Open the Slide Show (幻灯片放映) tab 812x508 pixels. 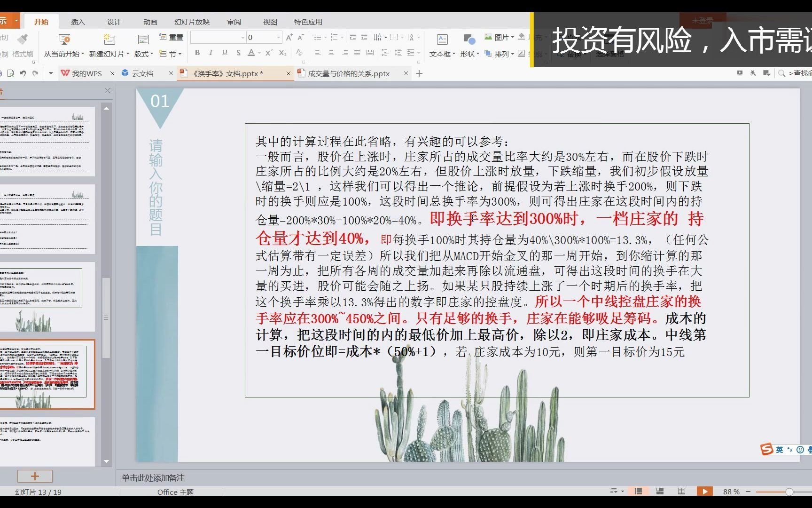(x=192, y=22)
